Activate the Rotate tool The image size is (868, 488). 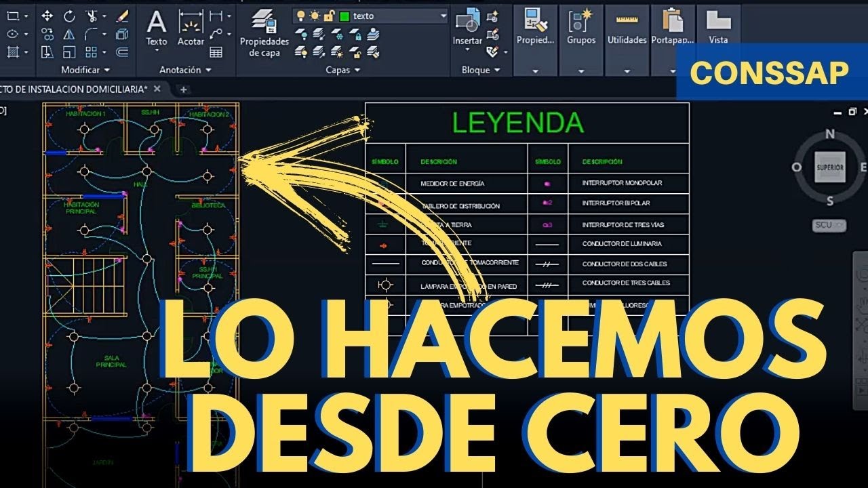pos(69,16)
